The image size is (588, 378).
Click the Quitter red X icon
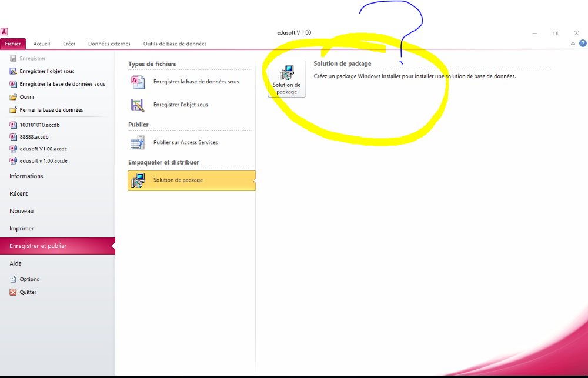coord(13,292)
